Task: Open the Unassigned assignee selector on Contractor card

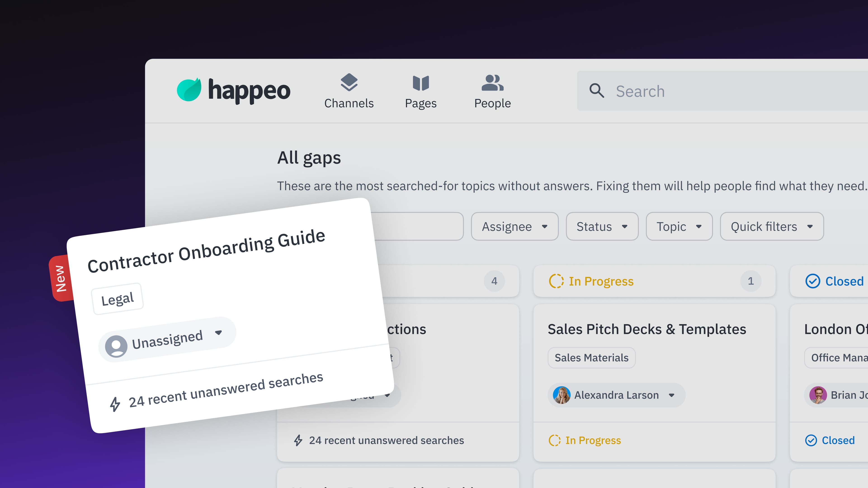Action: click(167, 340)
